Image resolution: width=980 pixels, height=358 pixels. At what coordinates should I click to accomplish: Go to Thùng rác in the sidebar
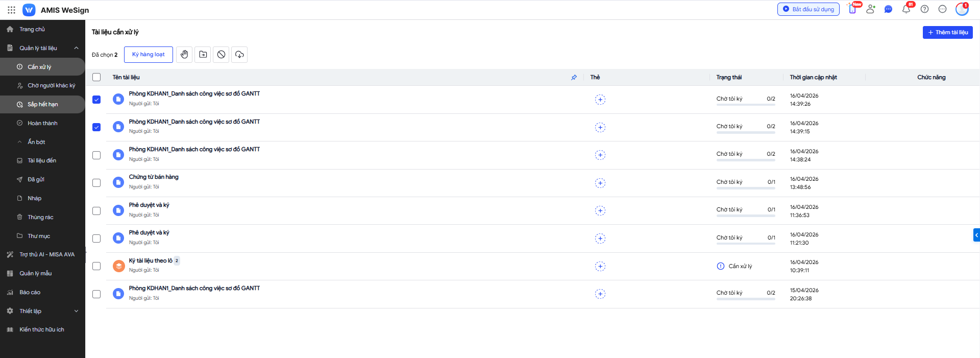pos(40,217)
